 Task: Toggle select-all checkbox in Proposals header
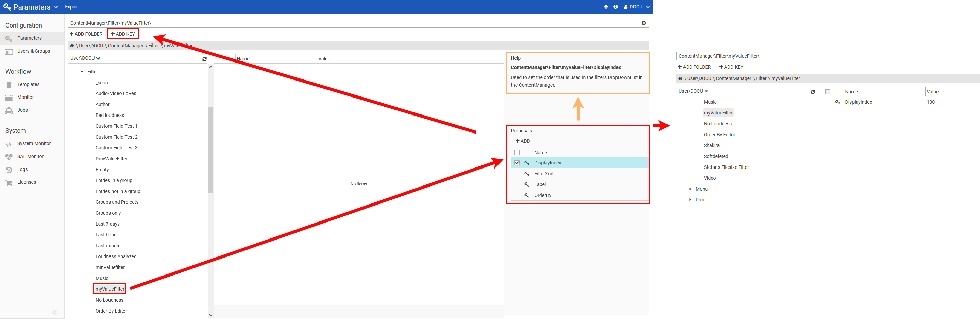coord(517,153)
